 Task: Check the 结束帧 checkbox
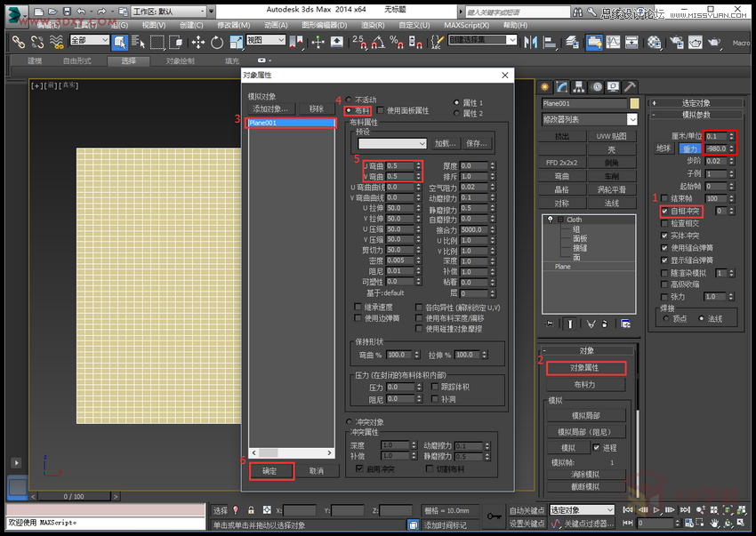click(x=664, y=198)
